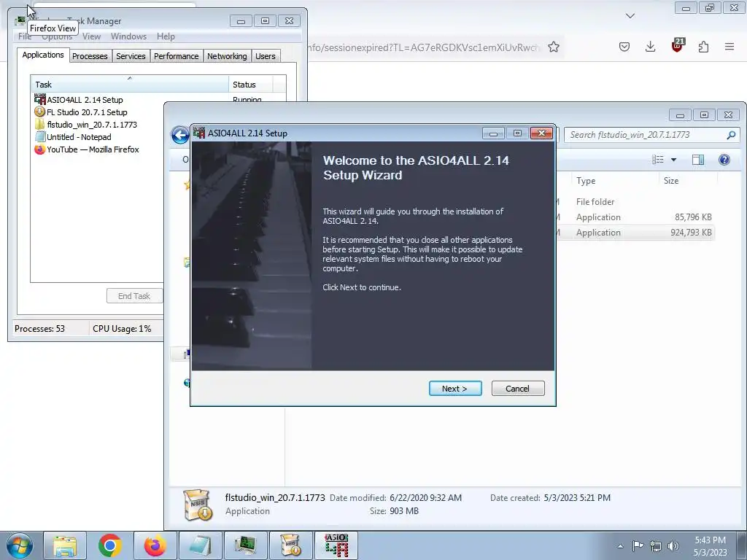The image size is (747, 560).
Task: Open the Performance tab in Task Manager
Action: pyautogui.click(x=177, y=56)
